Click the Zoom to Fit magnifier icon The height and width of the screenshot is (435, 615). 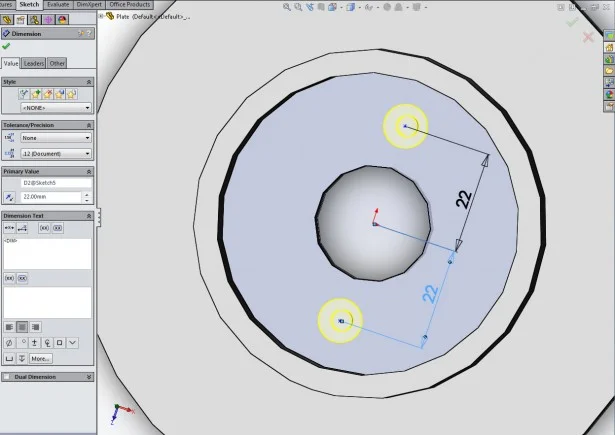[x=287, y=7]
